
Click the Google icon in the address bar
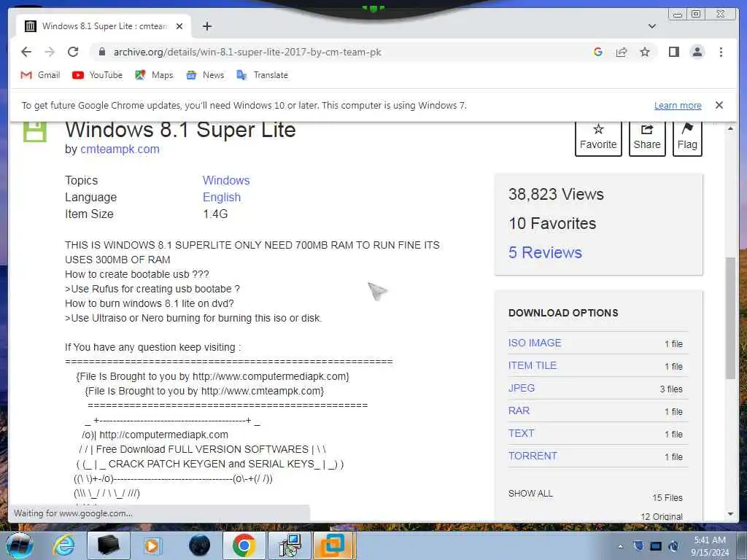point(598,52)
